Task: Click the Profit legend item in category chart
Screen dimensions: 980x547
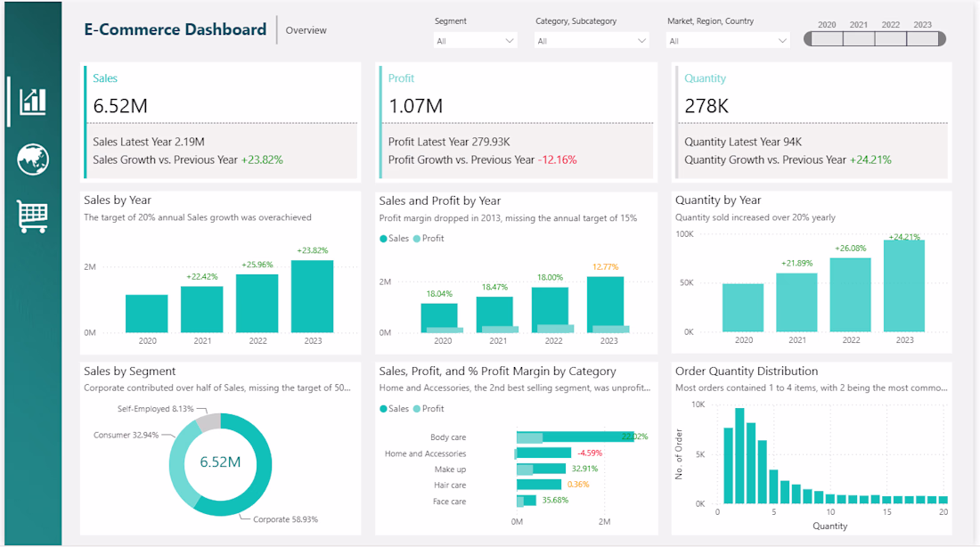Action: pos(429,409)
